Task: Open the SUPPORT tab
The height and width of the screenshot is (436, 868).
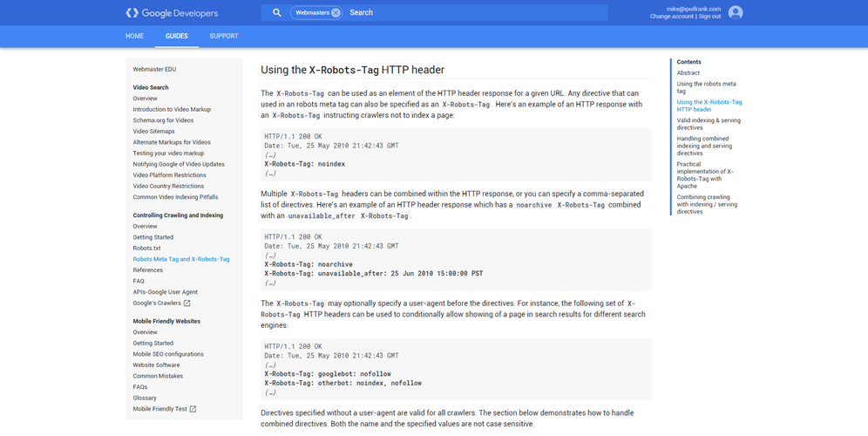Action: point(224,37)
